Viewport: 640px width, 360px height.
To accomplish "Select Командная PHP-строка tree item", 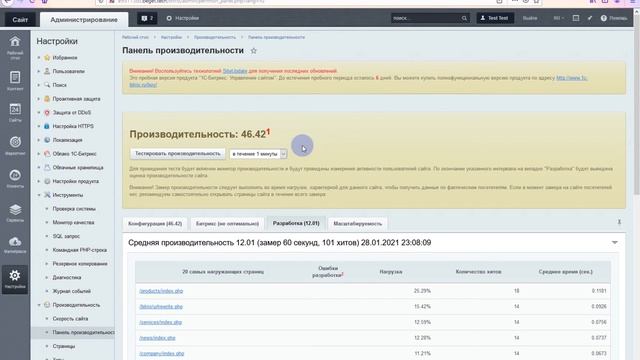I will coord(80,250).
